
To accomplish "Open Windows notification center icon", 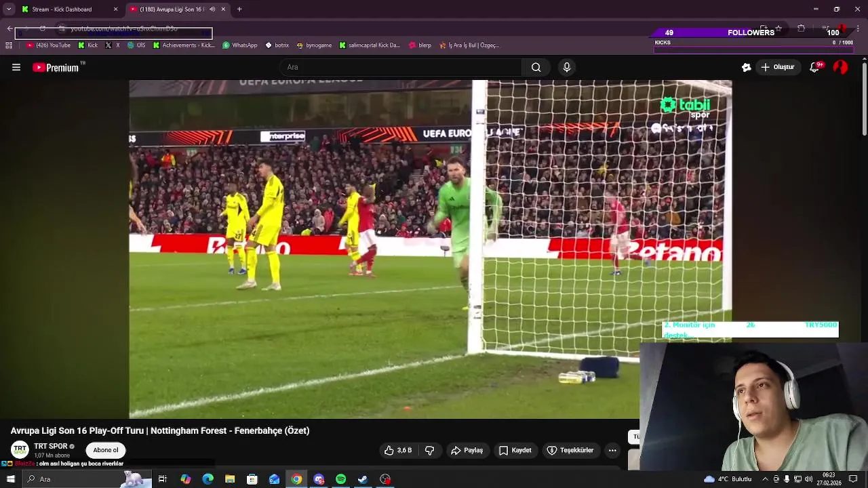I will pos(853,479).
